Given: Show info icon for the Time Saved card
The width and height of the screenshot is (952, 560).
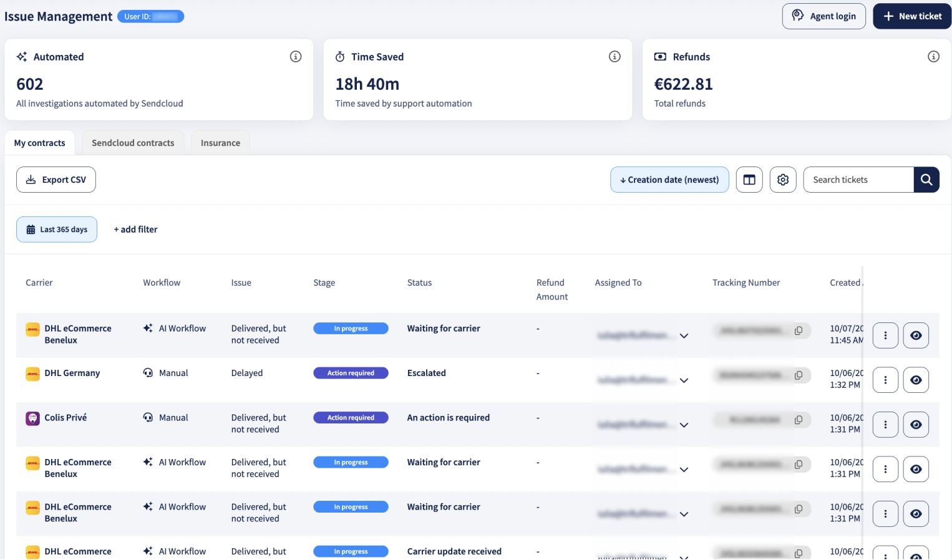Looking at the screenshot, I should point(614,57).
